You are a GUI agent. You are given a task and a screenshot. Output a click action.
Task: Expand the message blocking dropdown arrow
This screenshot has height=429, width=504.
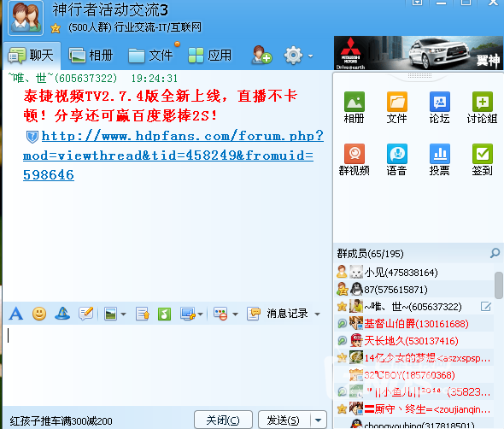point(235,314)
